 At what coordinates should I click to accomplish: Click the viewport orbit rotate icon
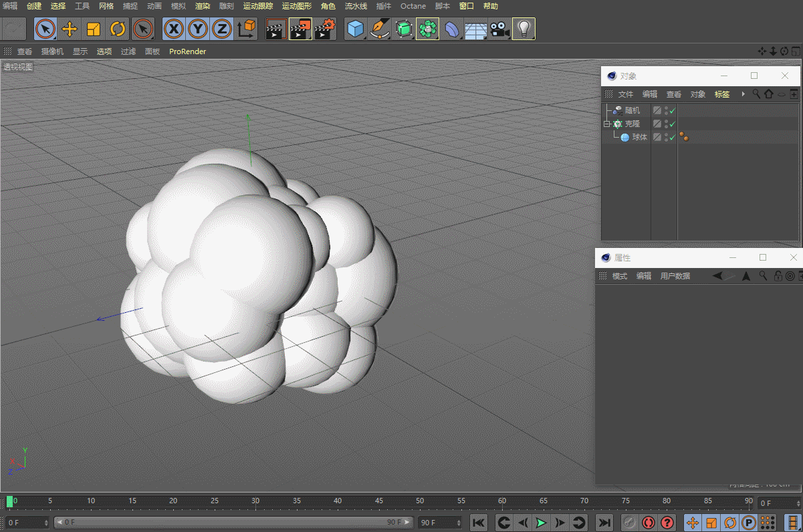coord(784,51)
